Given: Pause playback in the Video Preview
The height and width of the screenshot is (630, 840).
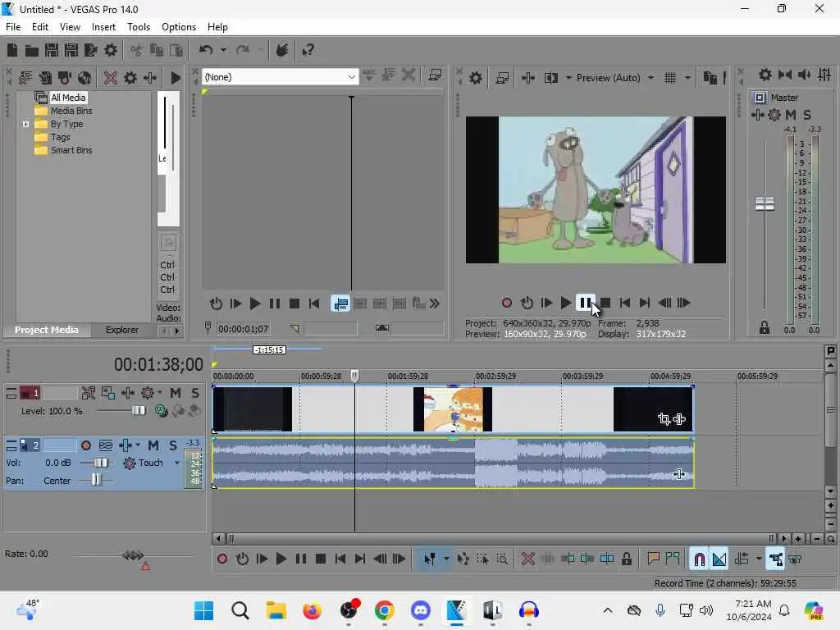Looking at the screenshot, I should click(x=585, y=303).
